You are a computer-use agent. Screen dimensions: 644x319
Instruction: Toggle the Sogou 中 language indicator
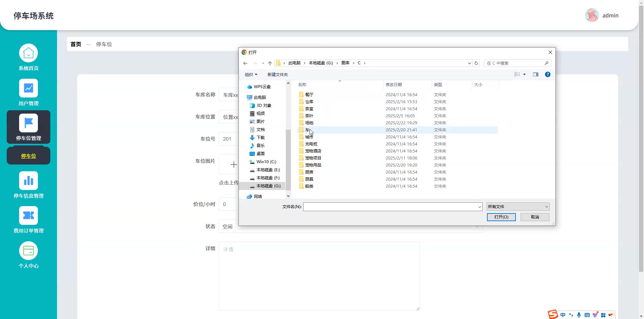[563, 315]
